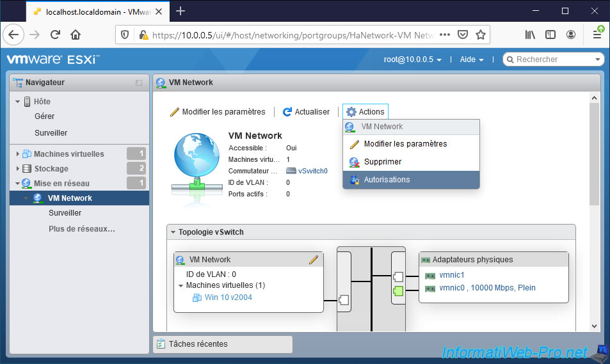Open the vSwitch0 link
The image size is (610, 364).
pyautogui.click(x=312, y=171)
